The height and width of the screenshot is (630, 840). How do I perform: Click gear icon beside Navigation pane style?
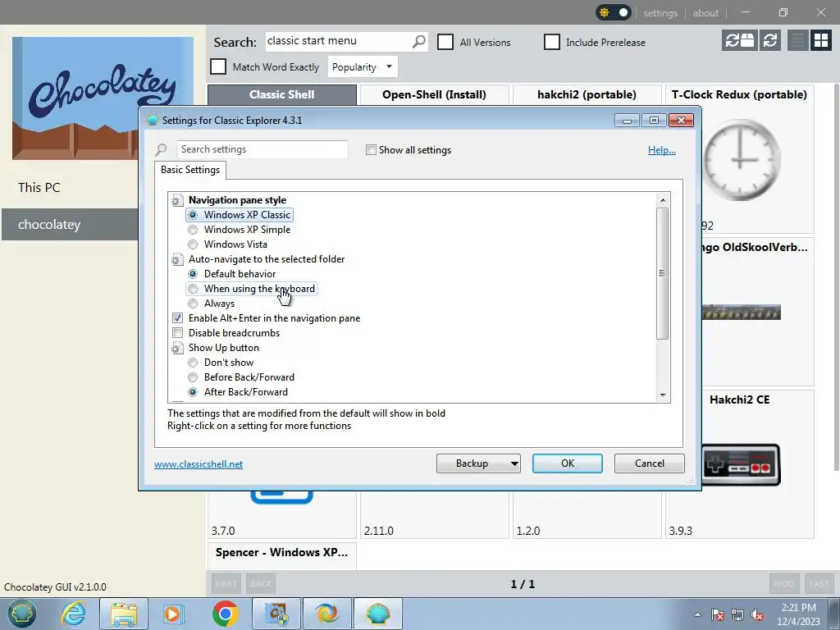point(177,200)
